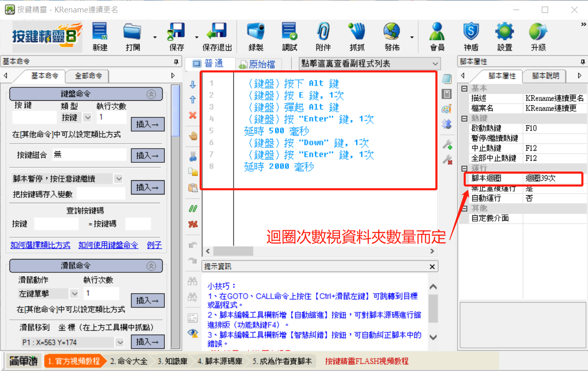Viewport: 588px width, 371px height.
Task: Open the notepad icon beside editor
Action: 447,79
